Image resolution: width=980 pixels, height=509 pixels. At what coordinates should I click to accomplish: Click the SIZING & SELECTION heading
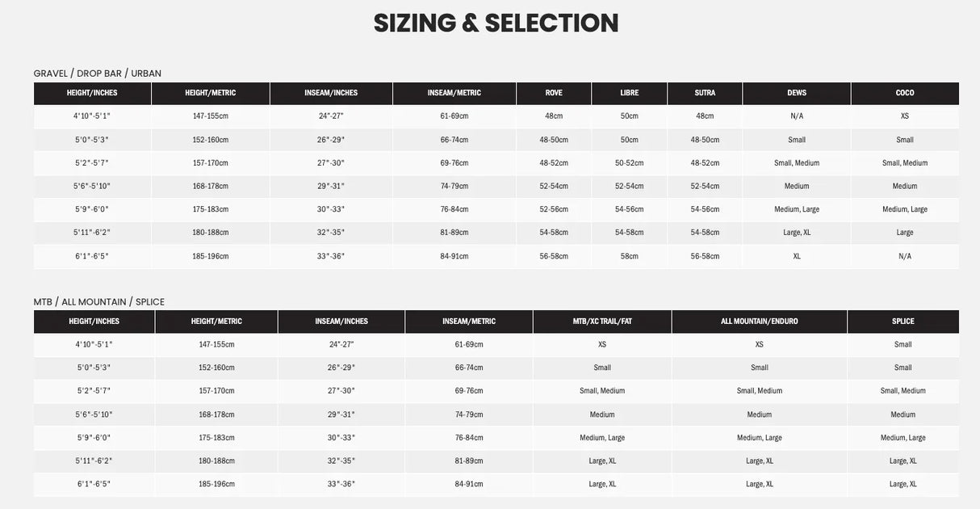pyautogui.click(x=496, y=23)
